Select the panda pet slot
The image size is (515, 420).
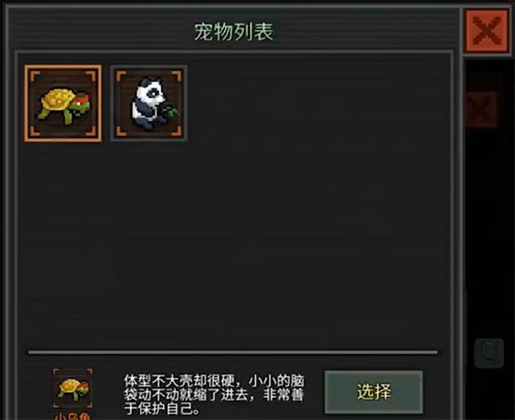click(149, 104)
